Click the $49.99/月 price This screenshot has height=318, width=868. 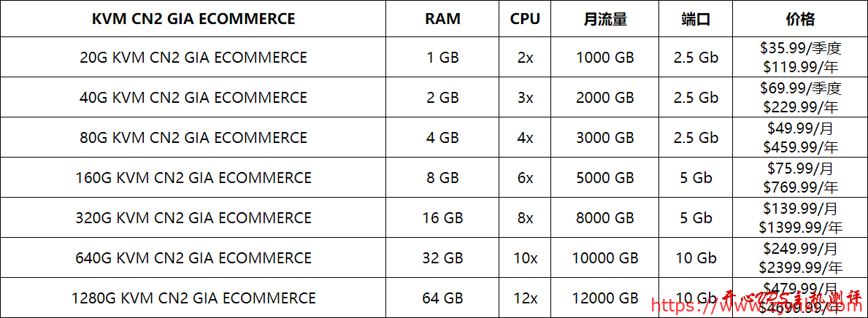pyautogui.click(x=800, y=128)
